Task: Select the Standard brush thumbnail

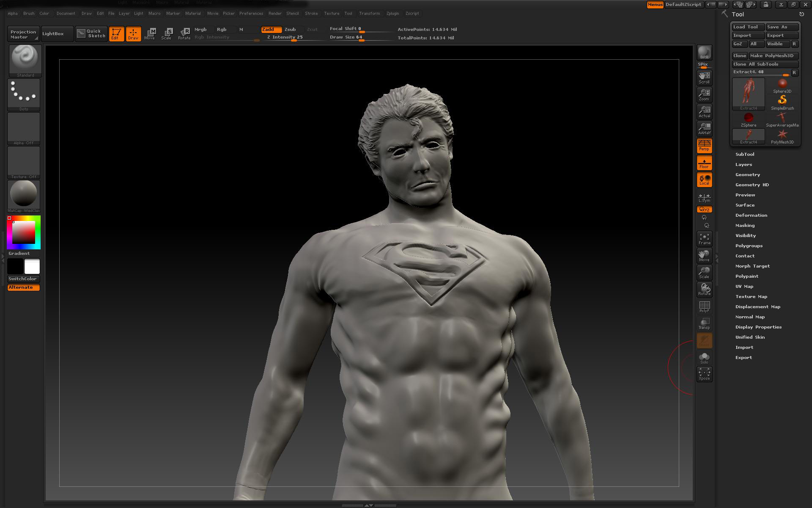Action: (x=25, y=61)
